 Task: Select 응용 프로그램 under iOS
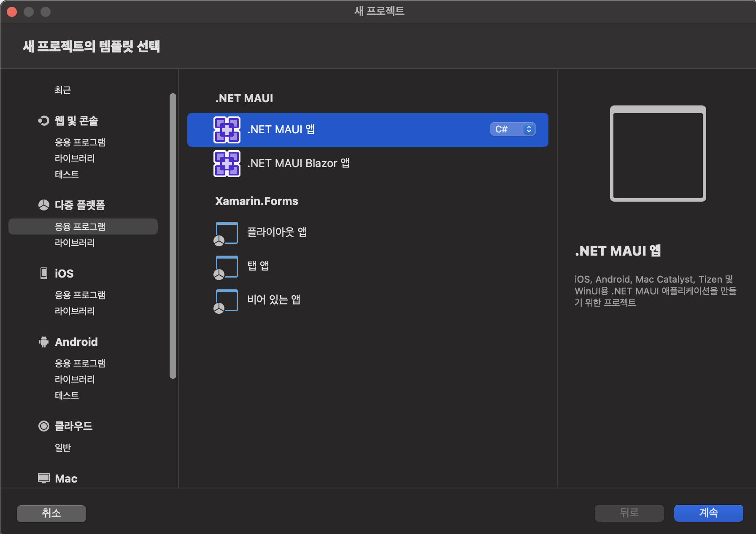click(80, 295)
